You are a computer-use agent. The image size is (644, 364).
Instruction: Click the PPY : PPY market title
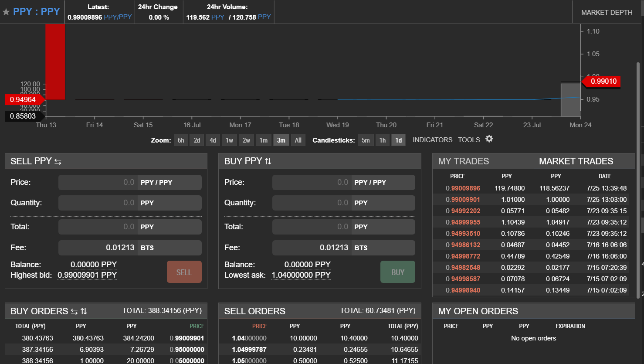tap(36, 11)
